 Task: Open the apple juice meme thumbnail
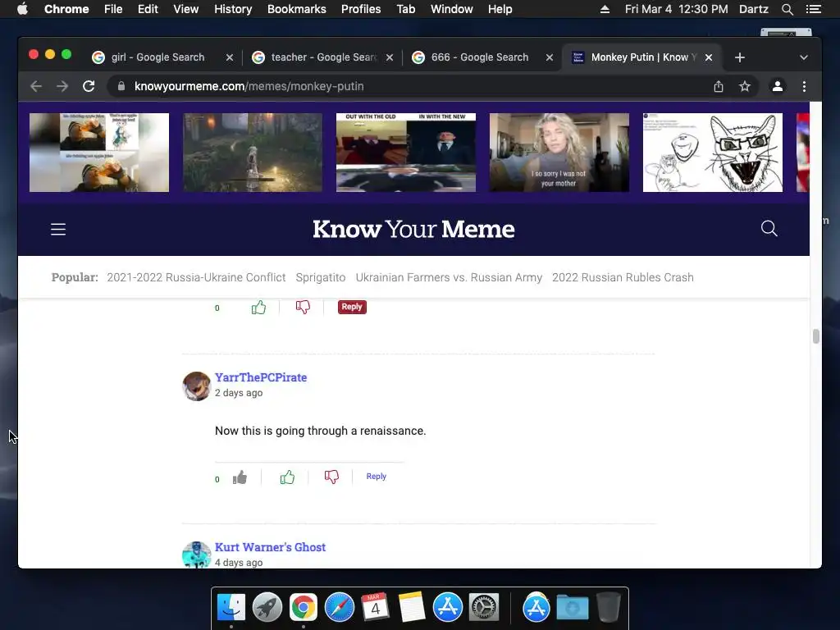coord(99,152)
